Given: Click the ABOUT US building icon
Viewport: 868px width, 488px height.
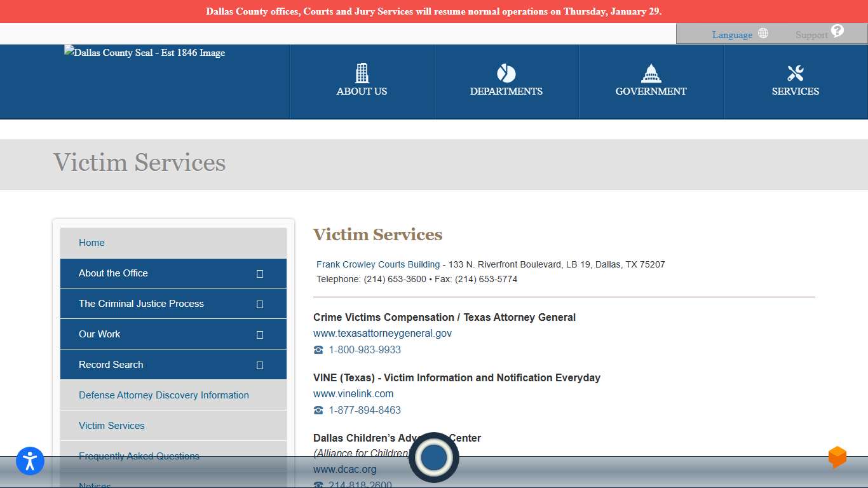Looking at the screenshot, I should coord(362,72).
